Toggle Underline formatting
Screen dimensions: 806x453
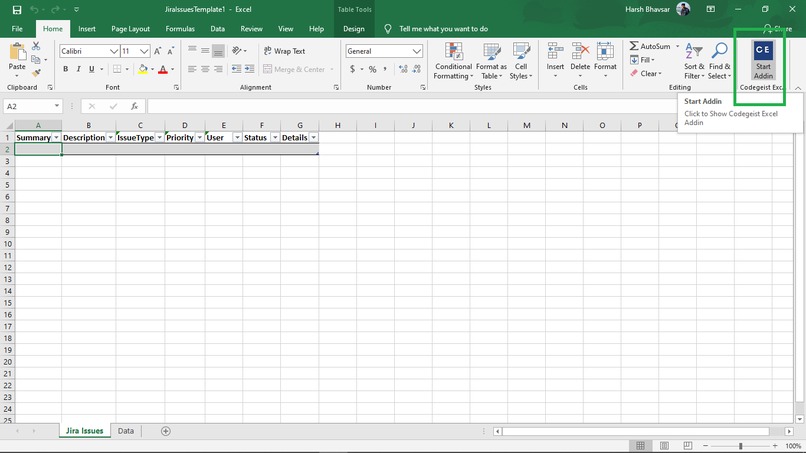[x=91, y=69]
